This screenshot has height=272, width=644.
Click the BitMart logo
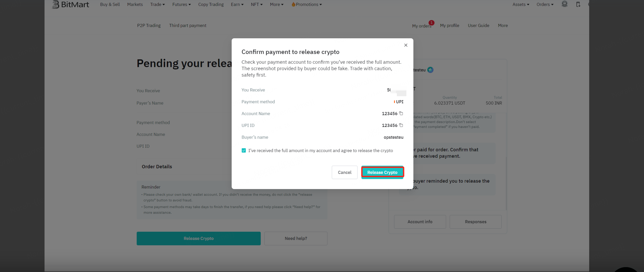tap(70, 4)
